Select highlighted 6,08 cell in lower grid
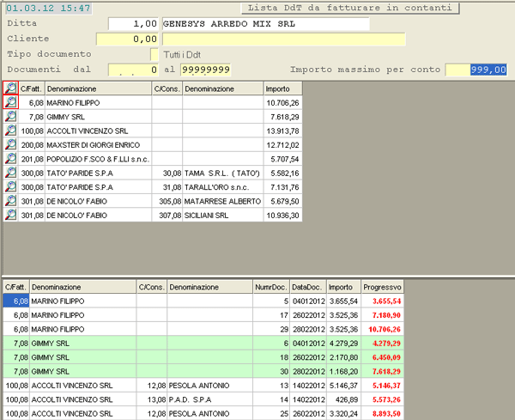 click(x=16, y=301)
